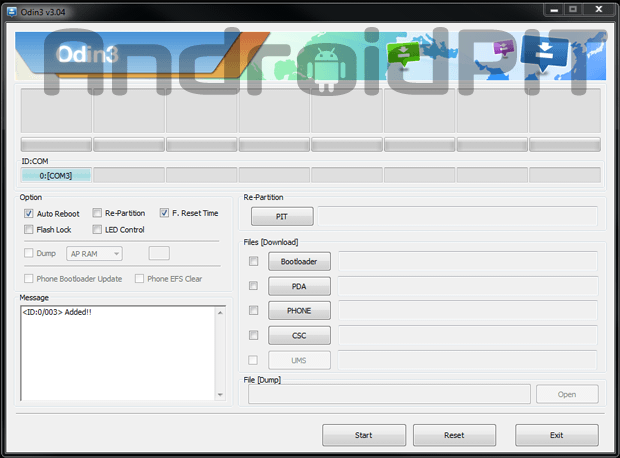
Task: Click the File Dump path field
Action: coord(389,394)
